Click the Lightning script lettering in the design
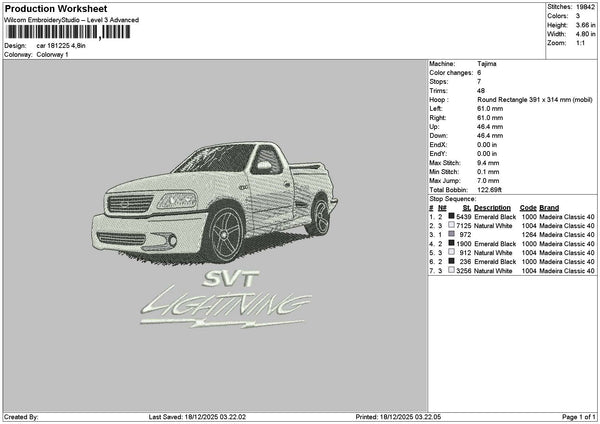The width and height of the screenshot is (600, 424). (226, 306)
